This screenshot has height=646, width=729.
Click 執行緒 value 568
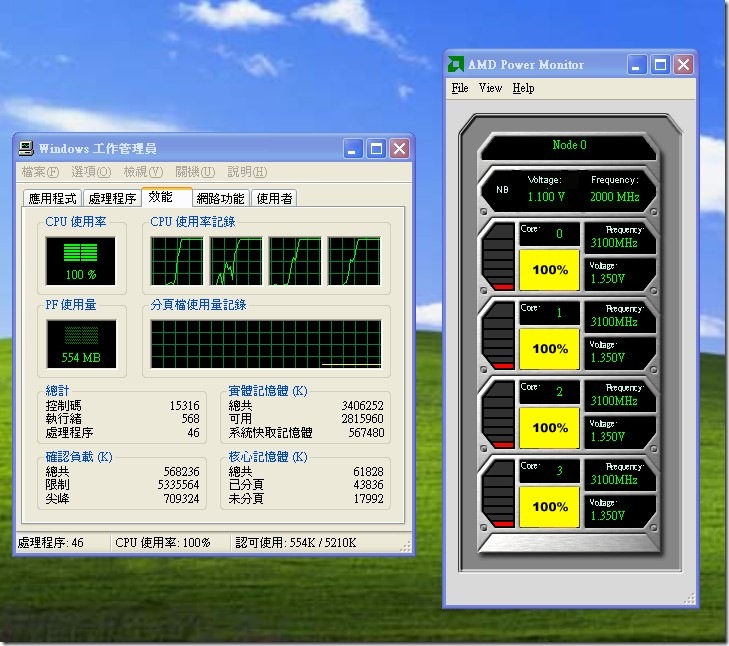coord(190,419)
